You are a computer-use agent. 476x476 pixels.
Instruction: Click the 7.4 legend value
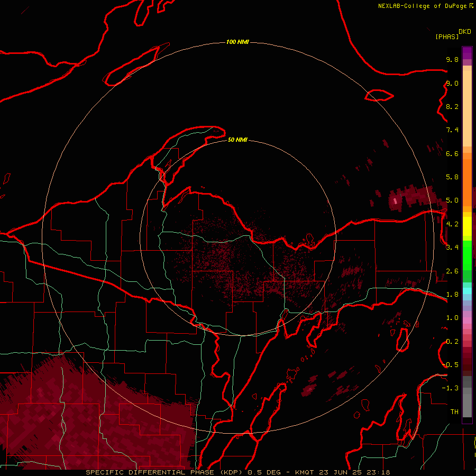(x=452, y=130)
